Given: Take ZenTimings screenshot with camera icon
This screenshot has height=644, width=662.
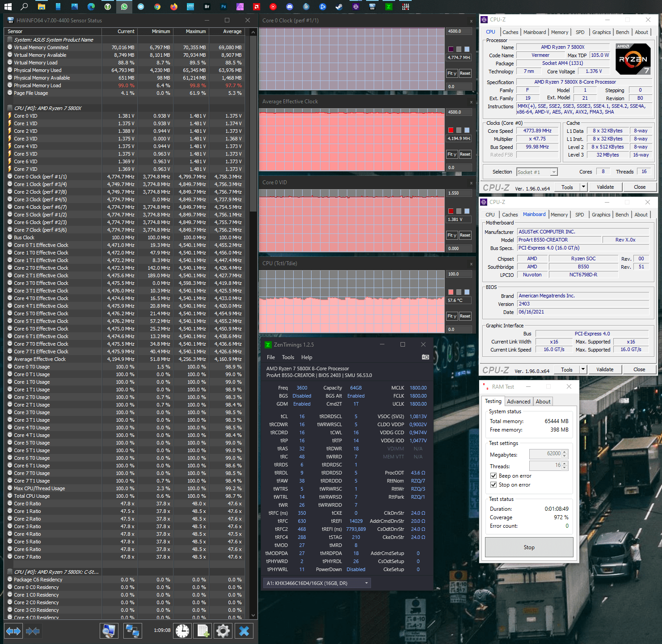Looking at the screenshot, I should [x=425, y=357].
